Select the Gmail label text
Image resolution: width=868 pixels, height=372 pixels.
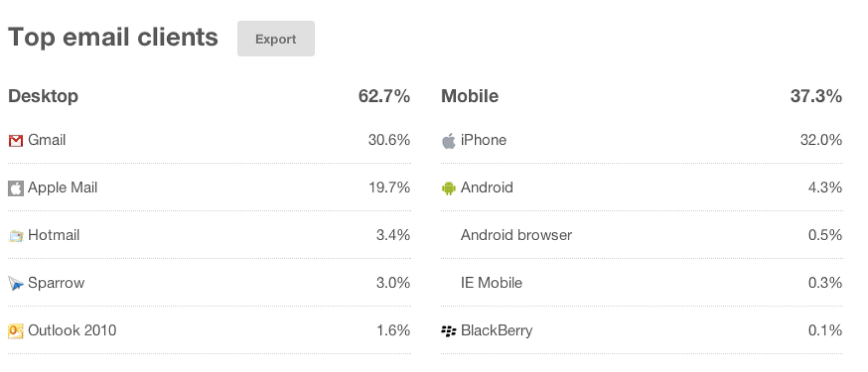coord(47,140)
